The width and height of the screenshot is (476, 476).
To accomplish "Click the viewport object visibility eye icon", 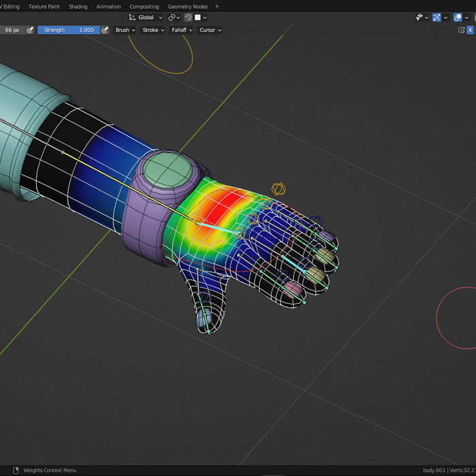I will click(x=420, y=18).
